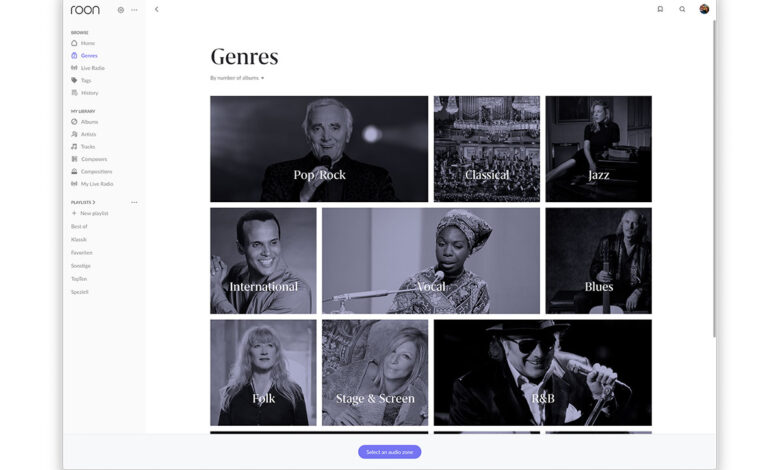The height and width of the screenshot is (470, 780).
Task: Click the 'Select an audio zone' button
Action: click(390, 452)
